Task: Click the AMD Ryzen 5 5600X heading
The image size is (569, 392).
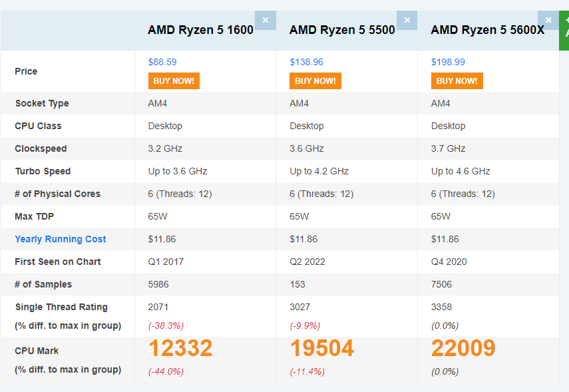Action: tap(487, 30)
